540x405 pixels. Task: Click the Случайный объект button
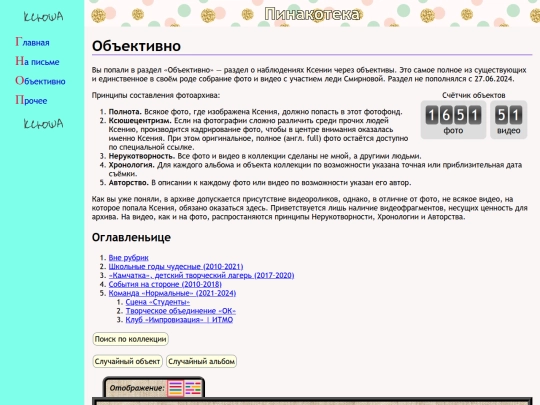pos(127,362)
